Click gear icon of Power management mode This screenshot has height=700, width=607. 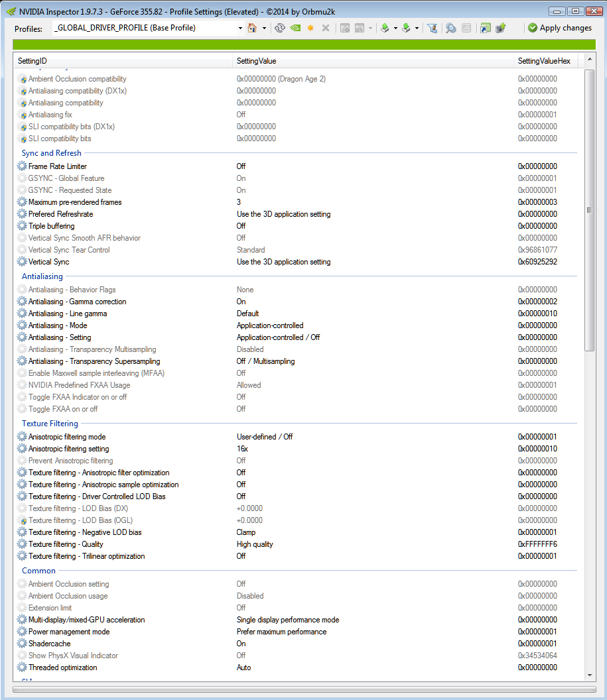(x=22, y=632)
